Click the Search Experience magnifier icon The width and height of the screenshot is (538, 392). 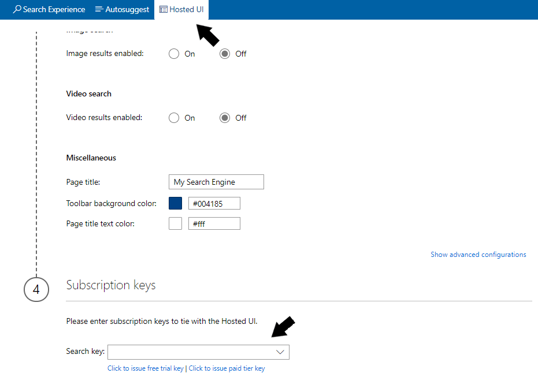pyautogui.click(x=17, y=10)
